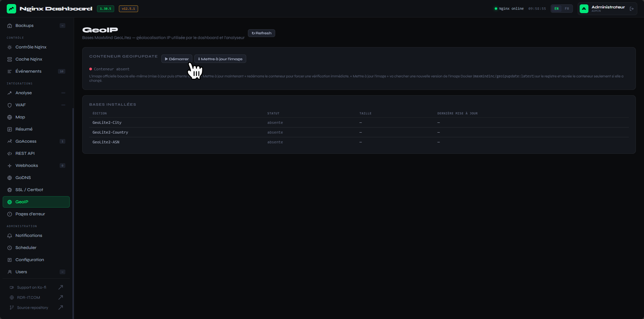Start the geoipupdate container with Démarrer
This screenshot has height=319, width=644.
pos(177,59)
